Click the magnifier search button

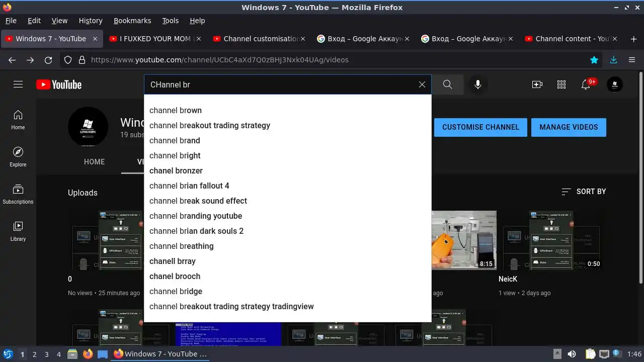click(x=448, y=84)
